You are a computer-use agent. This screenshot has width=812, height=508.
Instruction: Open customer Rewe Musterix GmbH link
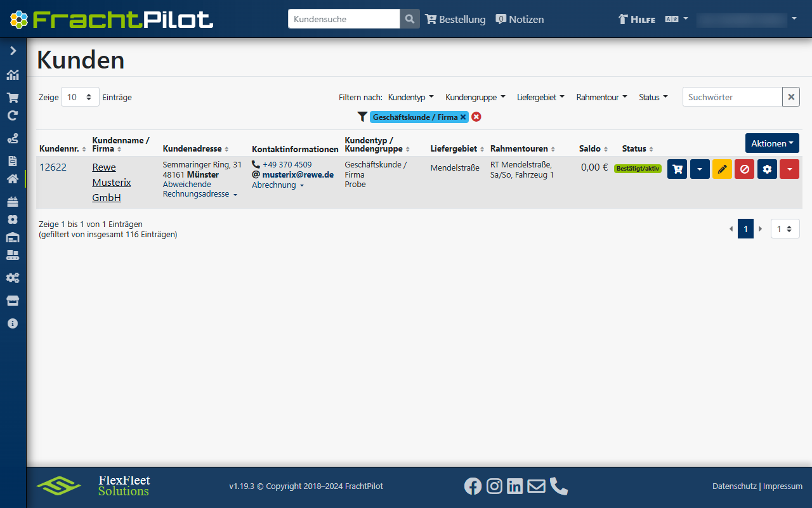click(112, 183)
